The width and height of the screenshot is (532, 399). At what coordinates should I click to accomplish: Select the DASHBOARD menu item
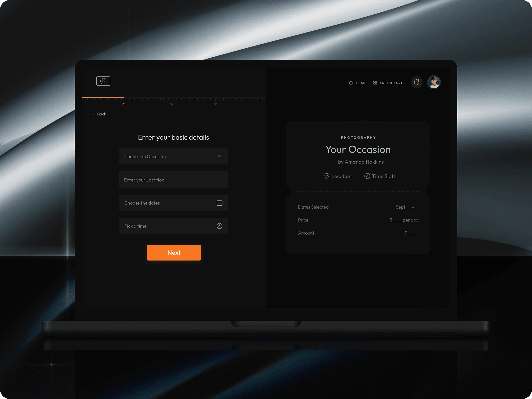(388, 82)
